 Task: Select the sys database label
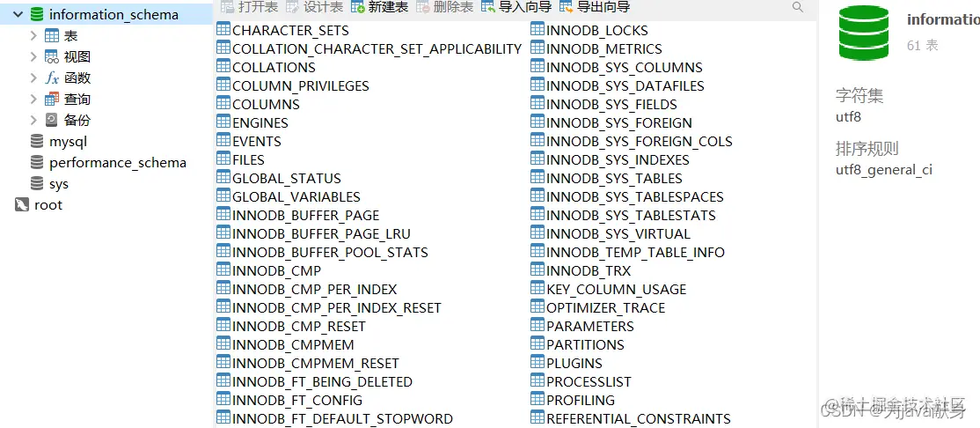pos(59,184)
